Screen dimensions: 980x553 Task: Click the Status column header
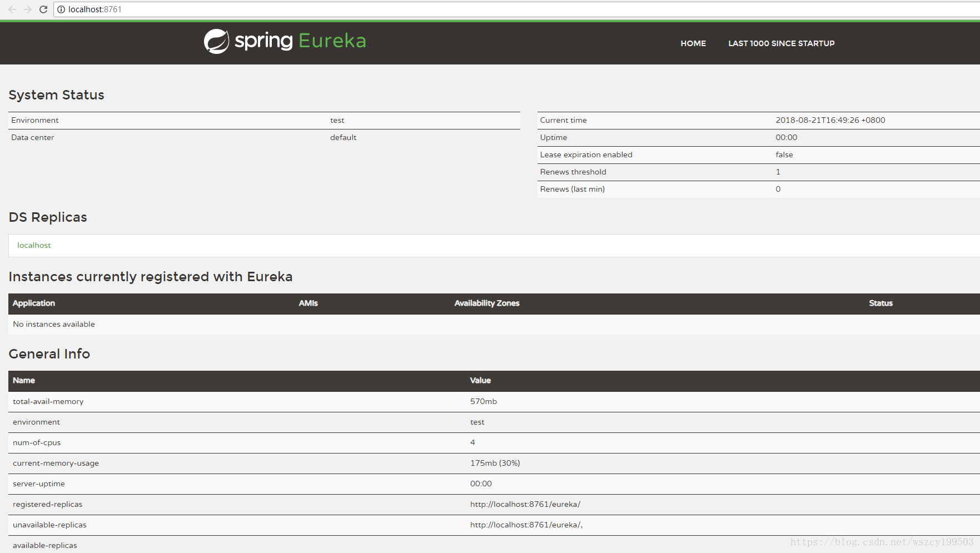click(x=881, y=303)
